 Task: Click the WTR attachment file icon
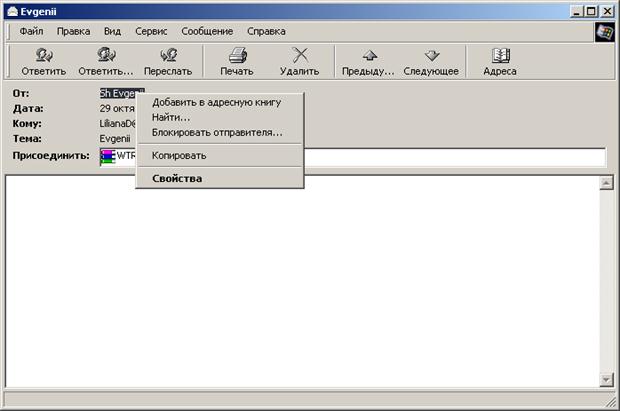[x=108, y=156]
